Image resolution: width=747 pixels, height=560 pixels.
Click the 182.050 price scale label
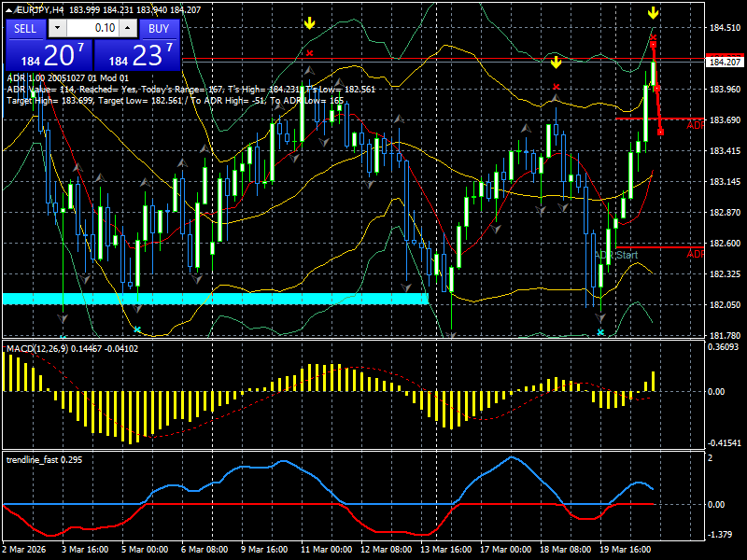725,305
